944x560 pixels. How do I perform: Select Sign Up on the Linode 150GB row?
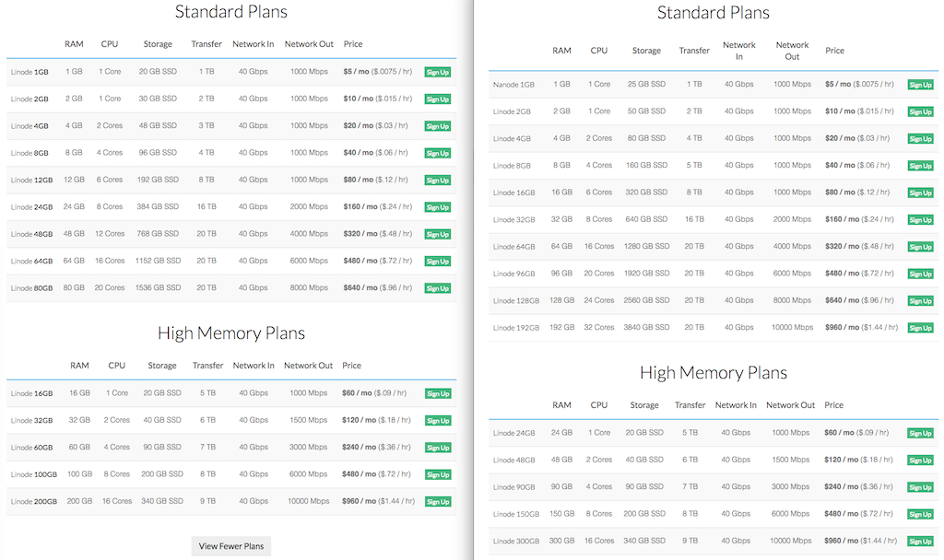[x=921, y=515]
